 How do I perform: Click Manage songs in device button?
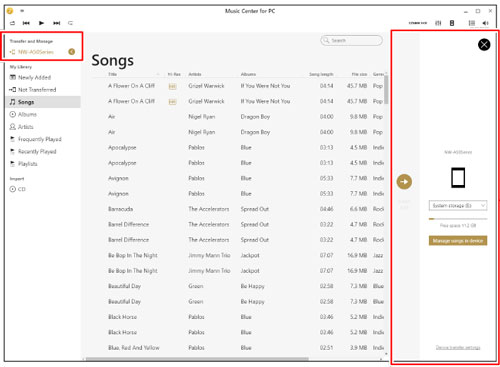click(x=458, y=241)
